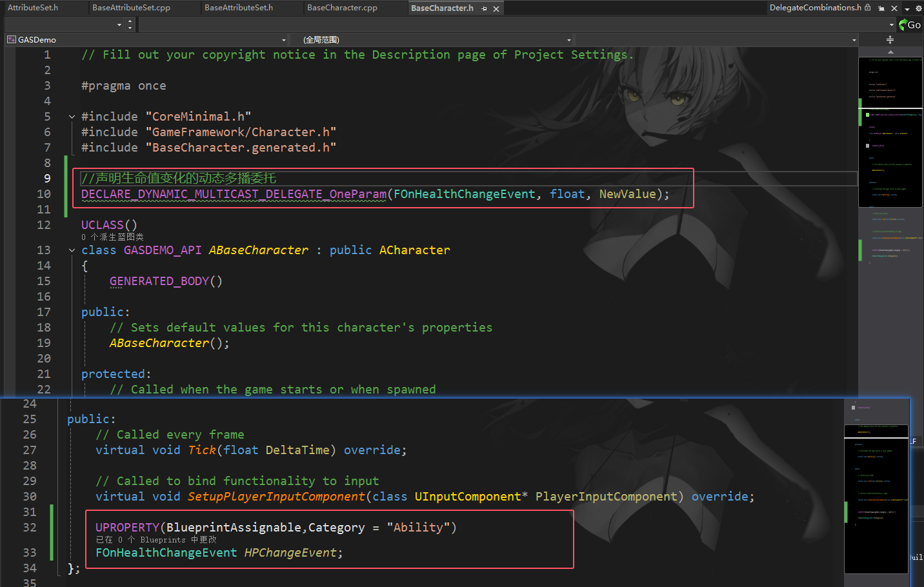Switch to BaseCharacter.cpp tab
Image resolution: width=924 pixels, height=587 pixels.
(343, 8)
